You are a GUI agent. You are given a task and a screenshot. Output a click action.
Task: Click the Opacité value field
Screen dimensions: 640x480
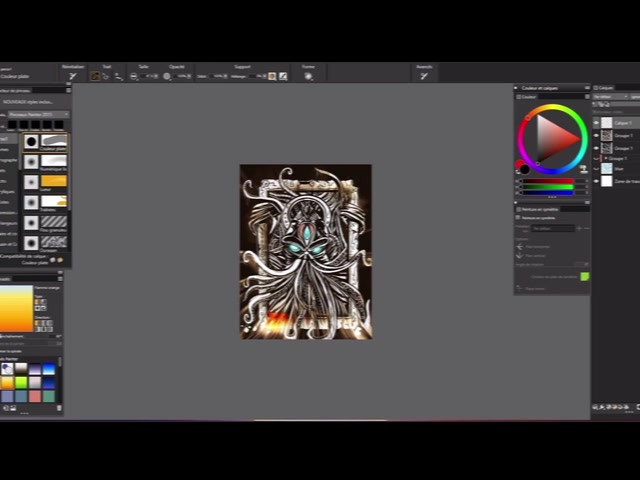tap(182, 76)
